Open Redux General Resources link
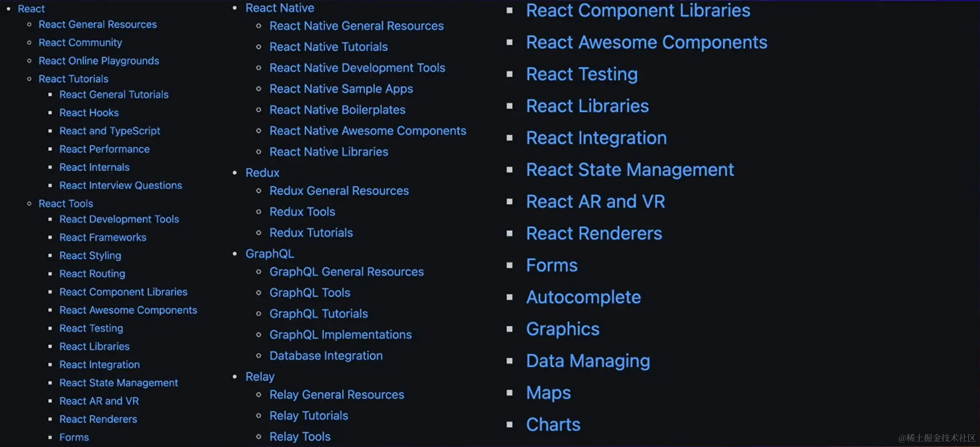The height and width of the screenshot is (447, 980). tap(339, 191)
